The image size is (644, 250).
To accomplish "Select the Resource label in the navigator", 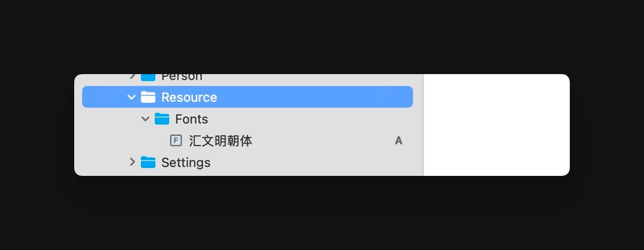I will 189,97.
